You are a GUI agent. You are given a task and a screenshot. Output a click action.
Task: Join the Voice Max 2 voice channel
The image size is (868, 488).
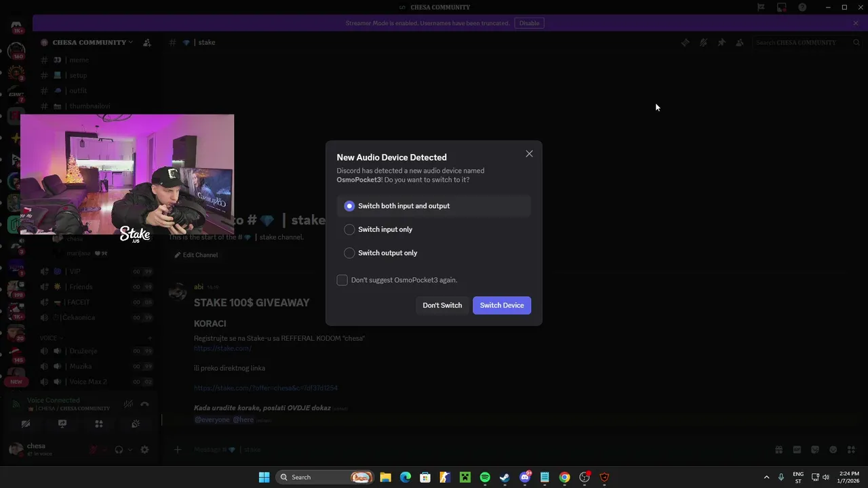[98, 382]
